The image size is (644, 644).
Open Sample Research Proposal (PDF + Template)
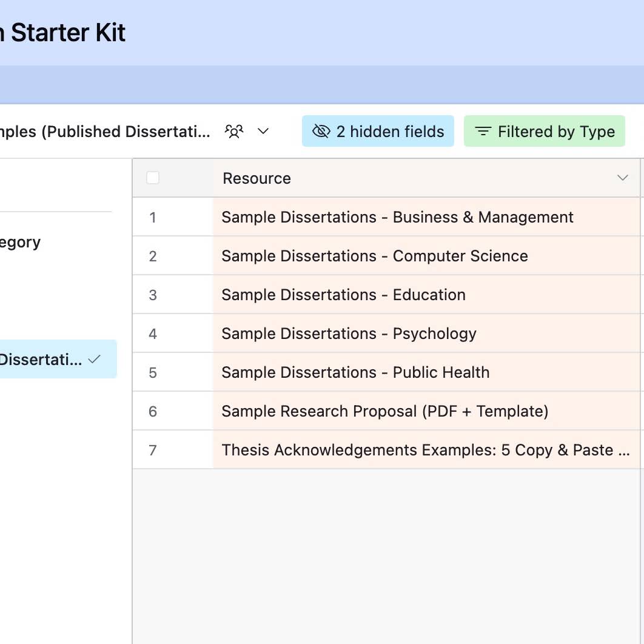tap(385, 412)
